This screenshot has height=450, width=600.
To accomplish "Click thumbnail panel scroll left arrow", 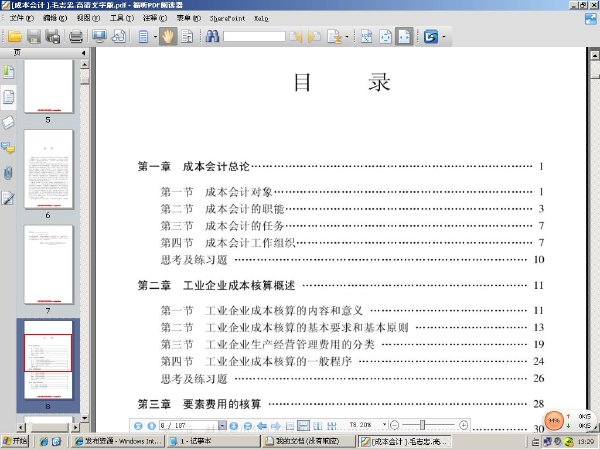I will pos(21,427).
